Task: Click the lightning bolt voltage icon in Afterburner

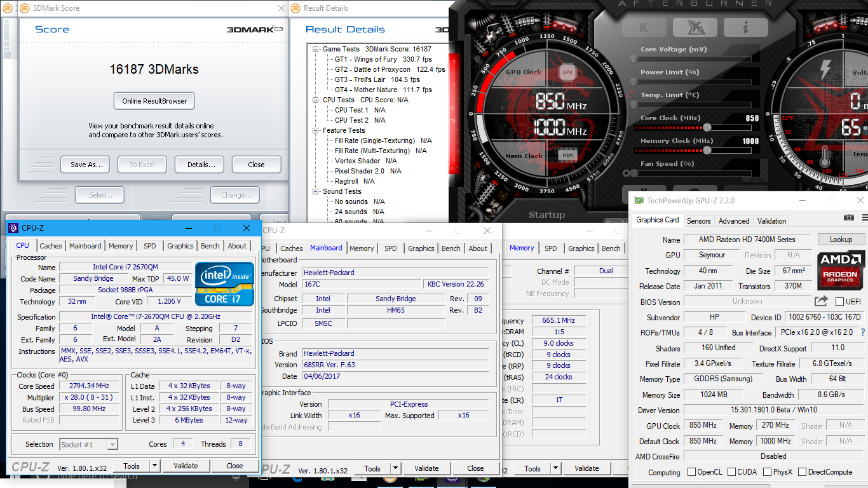Action: tap(825, 69)
